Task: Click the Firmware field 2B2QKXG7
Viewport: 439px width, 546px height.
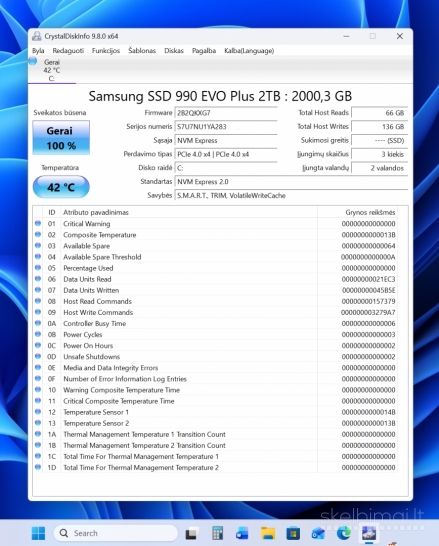Action: tap(226, 113)
